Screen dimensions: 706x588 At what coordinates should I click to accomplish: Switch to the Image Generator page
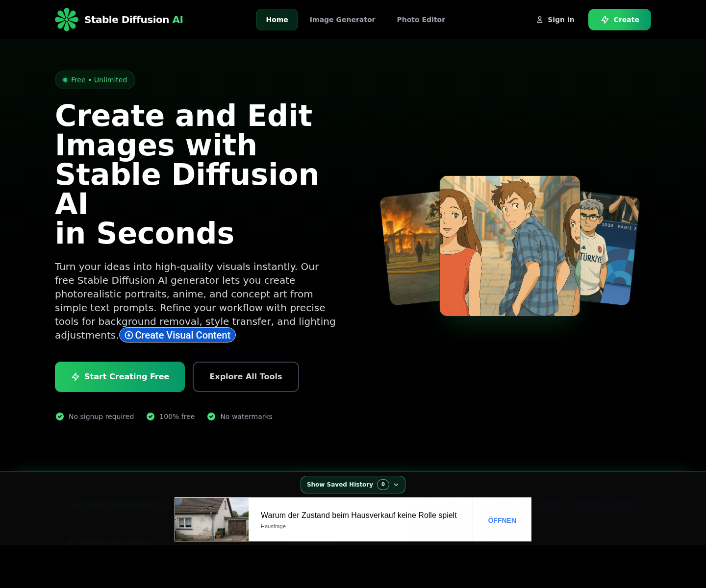(342, 20)
